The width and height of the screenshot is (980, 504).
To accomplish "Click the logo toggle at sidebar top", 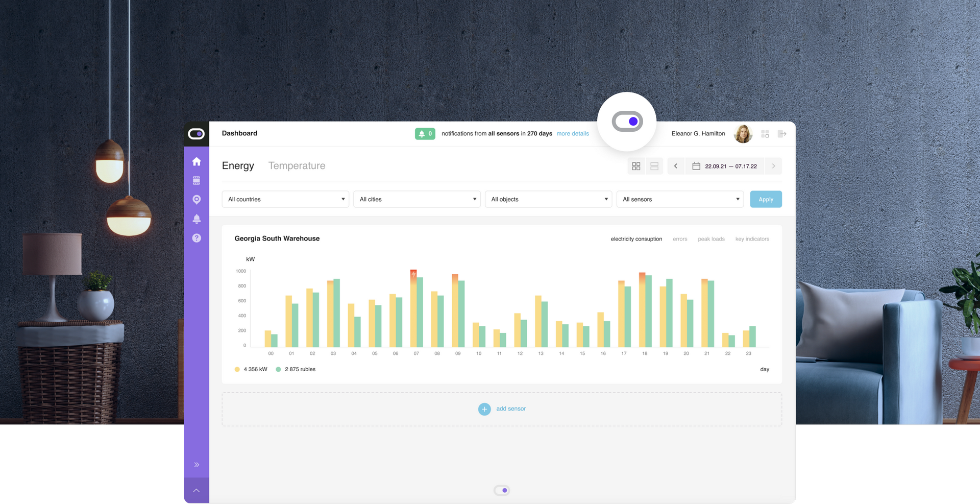I will tap(197, 134).
